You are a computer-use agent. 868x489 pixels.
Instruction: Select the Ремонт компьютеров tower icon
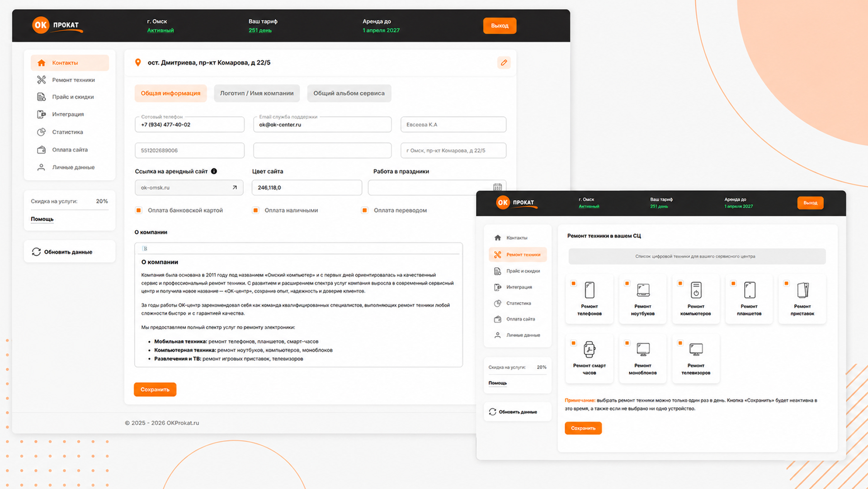[x=696, y=290]
